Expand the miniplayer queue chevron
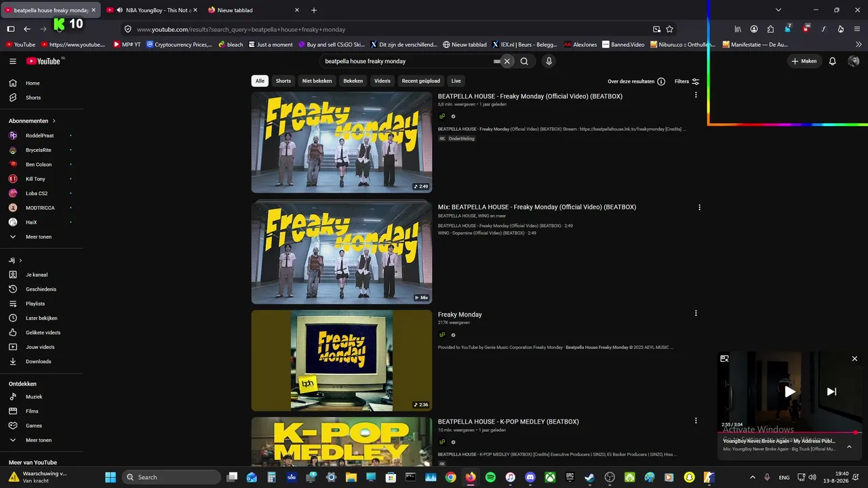The width and height of the screenshot is (868, 488). pyautogui.click(x=849, y=447)
